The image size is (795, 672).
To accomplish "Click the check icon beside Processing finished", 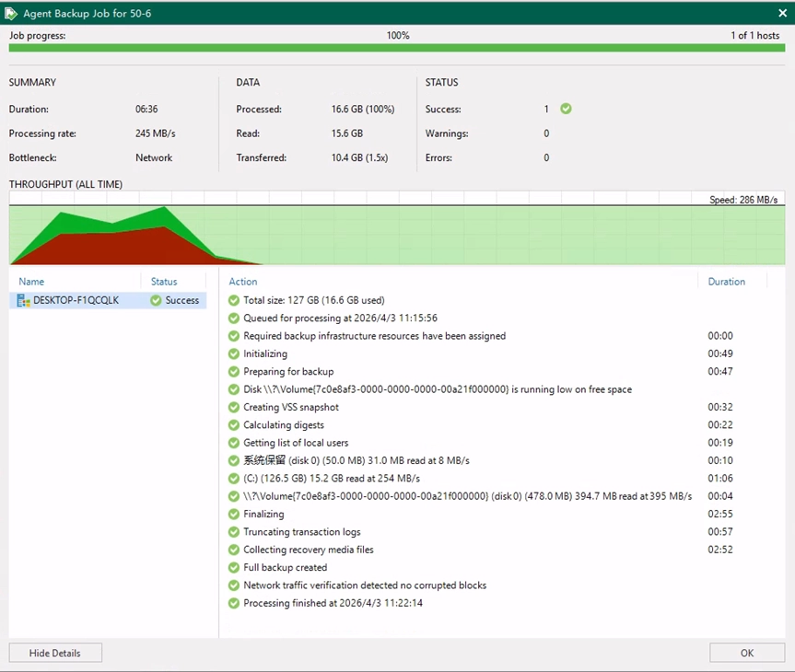I will (234, 603).
